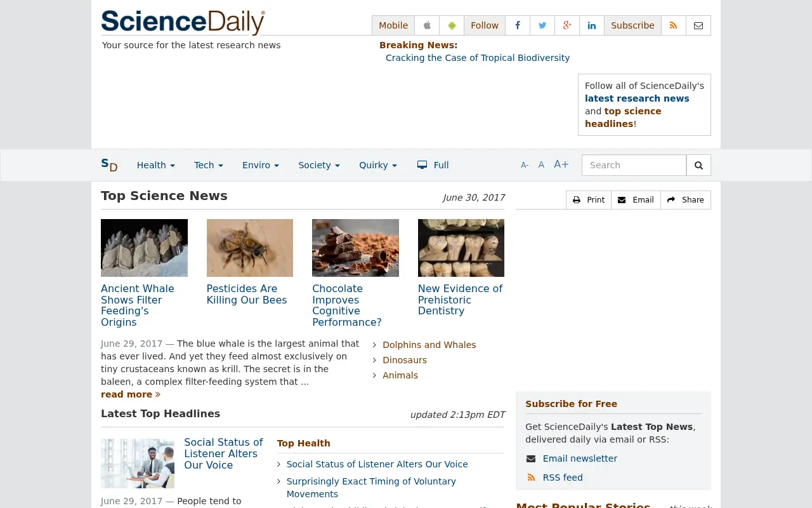Click the Follow label in the header
This screenshot has width=812, height=508.
[485, 25]
